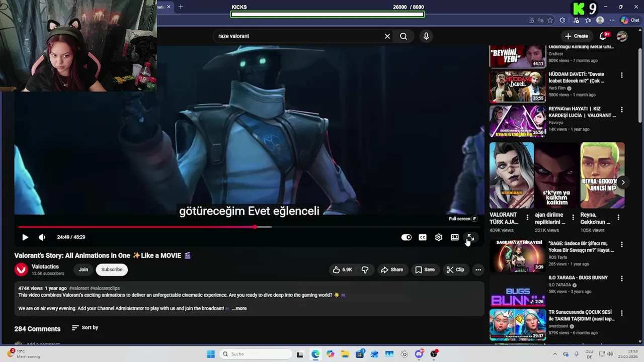Open the 'REYNA'nın HAYATI' video thumbnail
This screenshot has width=644, height=362.
coord(518,121)
